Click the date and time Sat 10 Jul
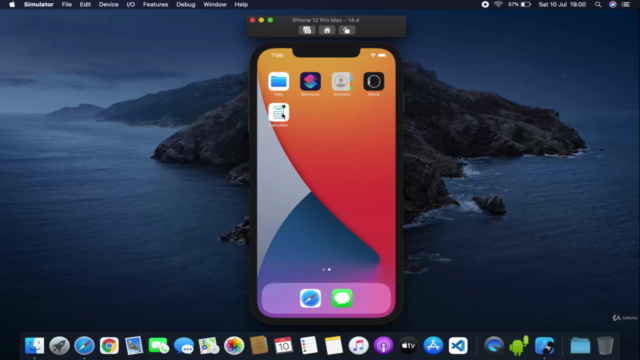 click(x=562, y=4)
